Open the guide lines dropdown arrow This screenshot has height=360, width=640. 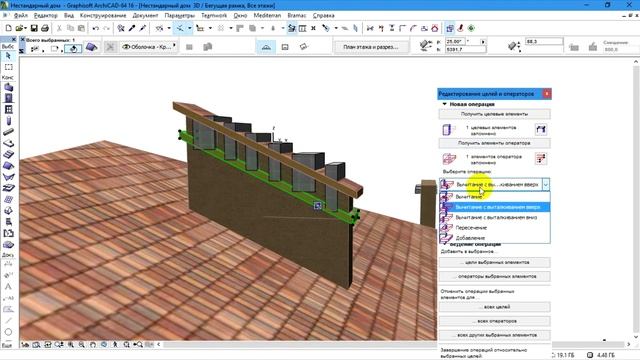(x=189, y=28)
